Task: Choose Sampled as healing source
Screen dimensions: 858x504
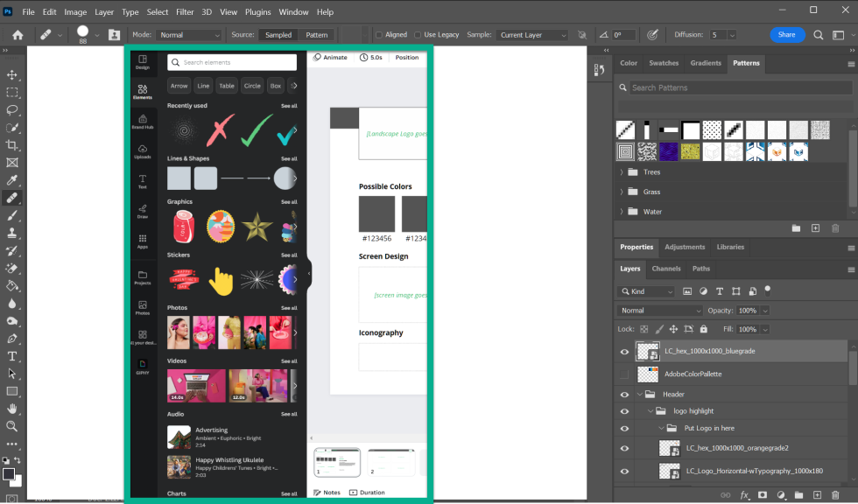Action: point(278,35)
